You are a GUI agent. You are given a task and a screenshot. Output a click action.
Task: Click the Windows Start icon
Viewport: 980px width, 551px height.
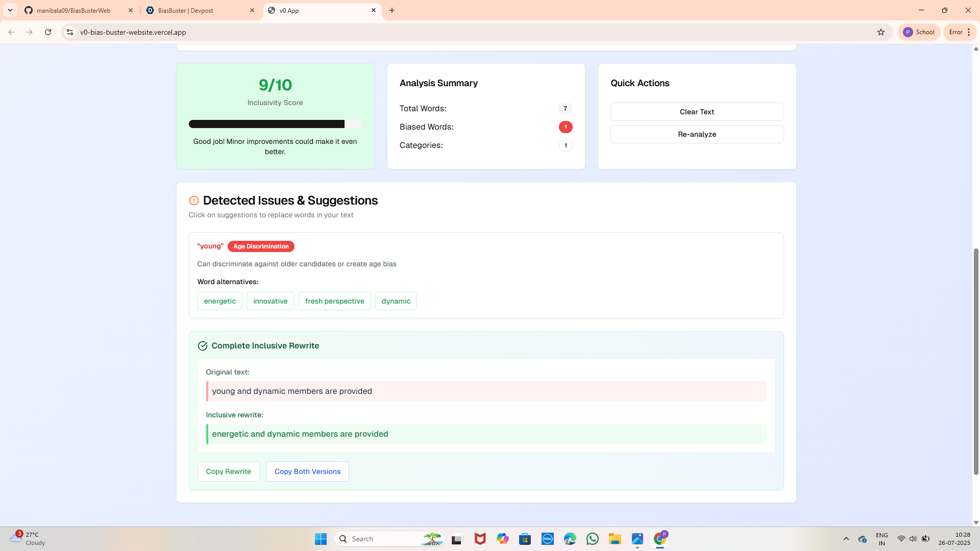(321, 539)
